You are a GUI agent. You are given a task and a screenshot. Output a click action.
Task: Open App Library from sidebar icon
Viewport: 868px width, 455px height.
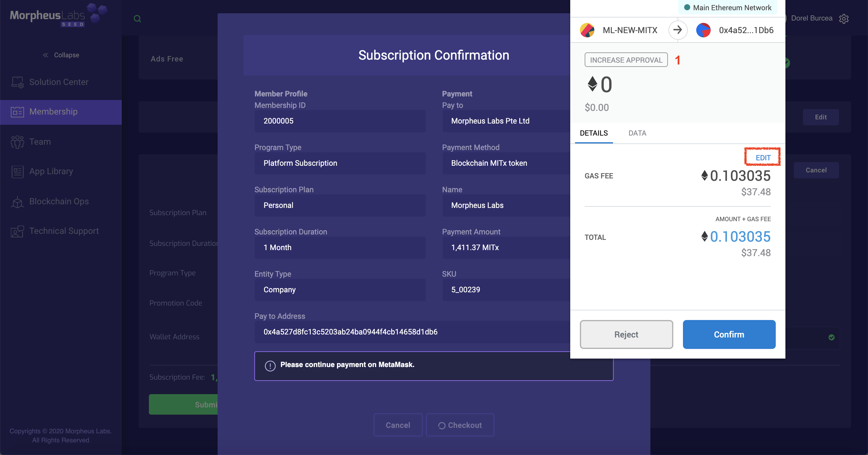pos(17,171)
